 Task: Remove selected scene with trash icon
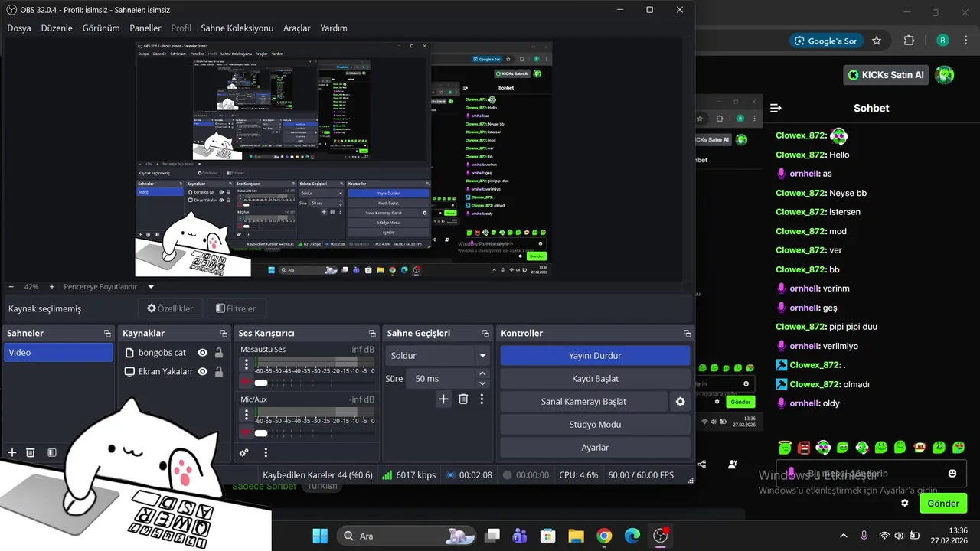(x=31, y=452)
